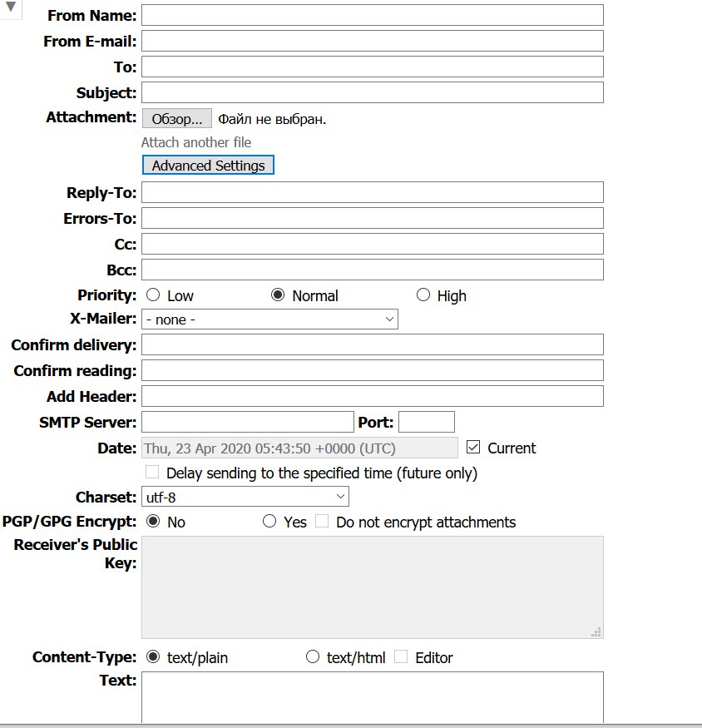Screen dimensions: 702x728
Task: Select Low priority radio button
Action: click(x=153, y=295)
